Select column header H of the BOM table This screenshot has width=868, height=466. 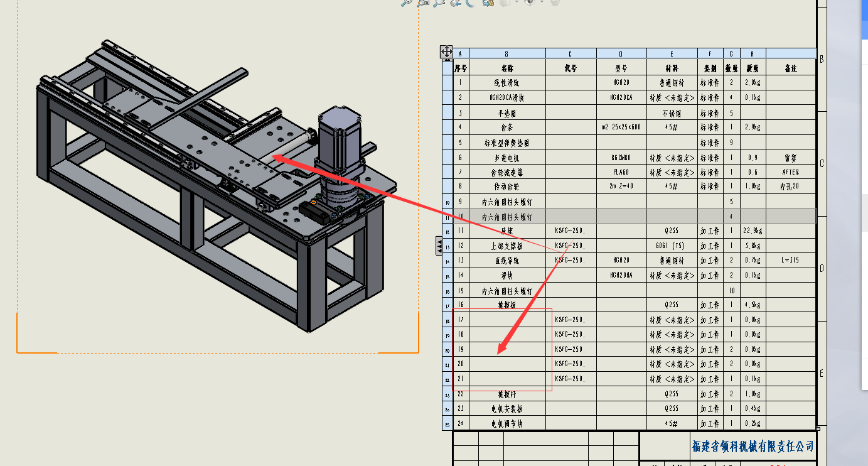coord(753,53)
